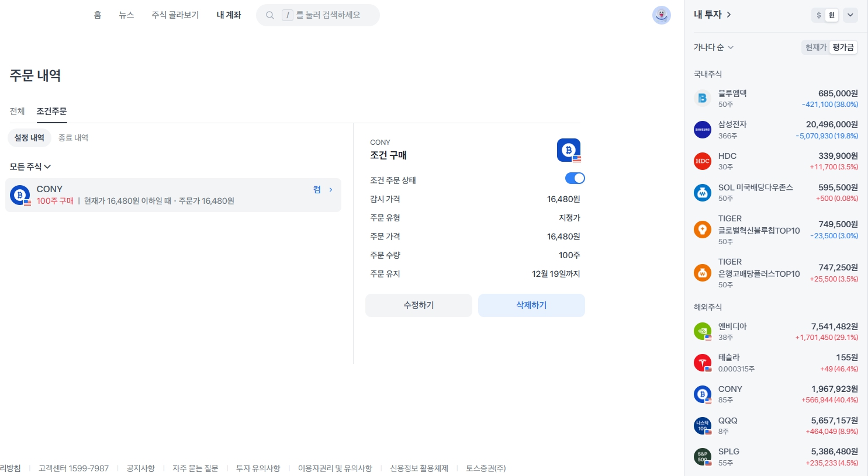Viewport: 868px width, 476px height.
Task: Click the QQQ Nasdaq 100 logo
Action: pyautogui.click(x=703, y=426)
